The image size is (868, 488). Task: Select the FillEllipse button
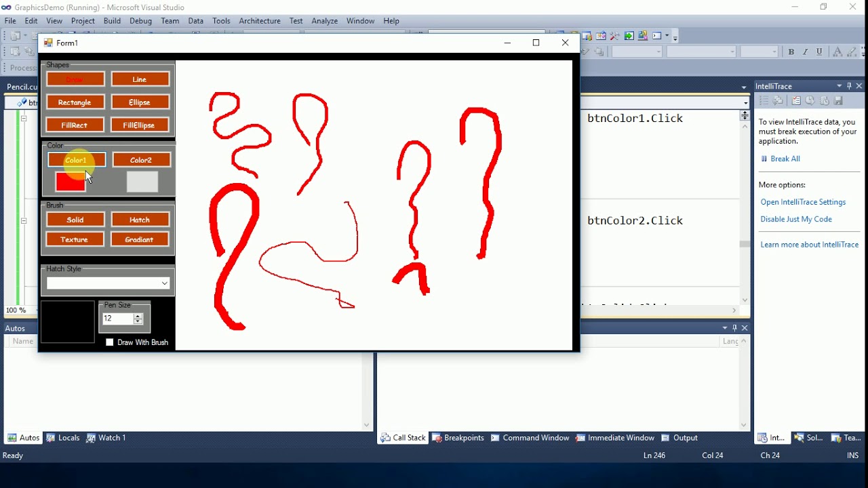[140, 125]
